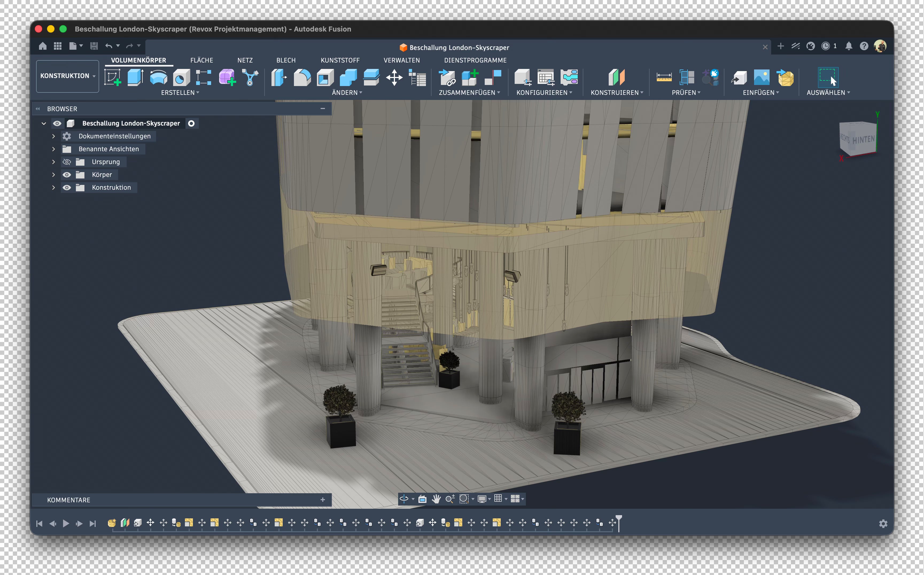
Task: Open the Help question mark icon
Action: (864, 46)
